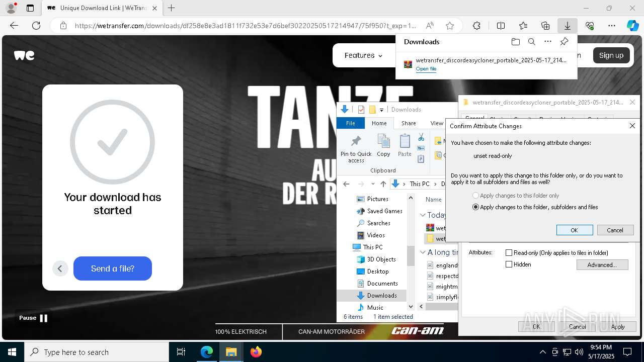Click the taskbar search box

point(97,352)
